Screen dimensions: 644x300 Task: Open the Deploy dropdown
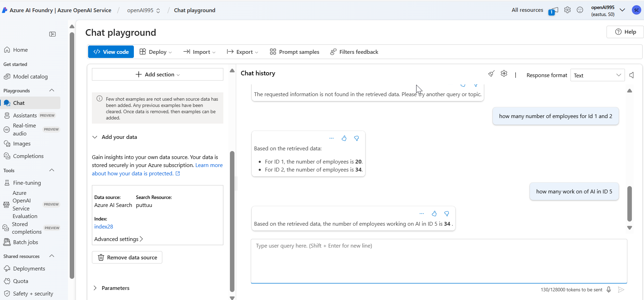point(156,52)
